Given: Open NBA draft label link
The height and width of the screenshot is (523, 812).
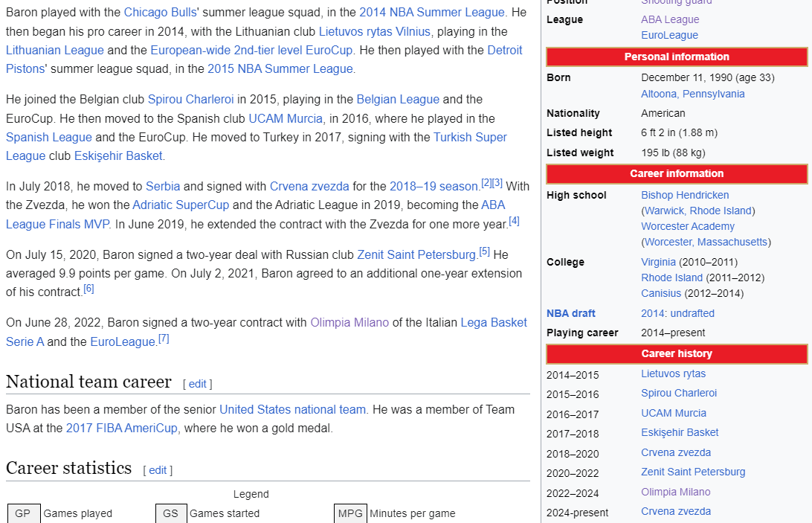Looking at the screenshot, I should [x=570, y=314].
